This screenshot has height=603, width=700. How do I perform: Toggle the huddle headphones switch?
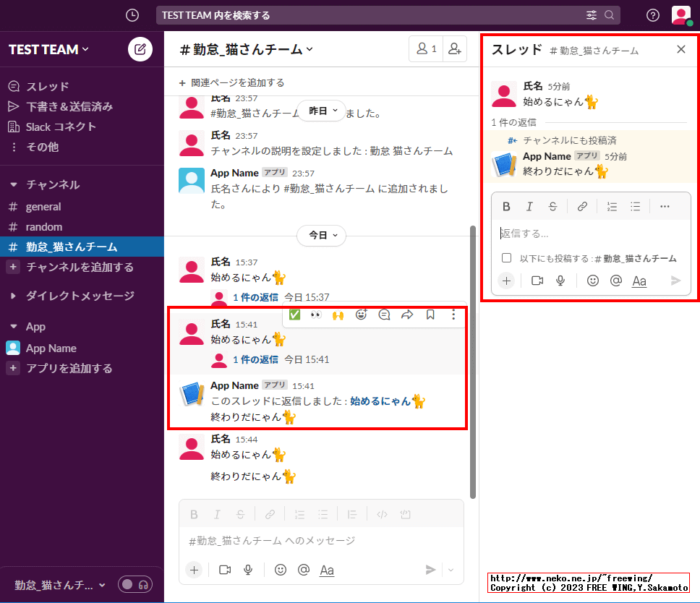coord(135,584)
